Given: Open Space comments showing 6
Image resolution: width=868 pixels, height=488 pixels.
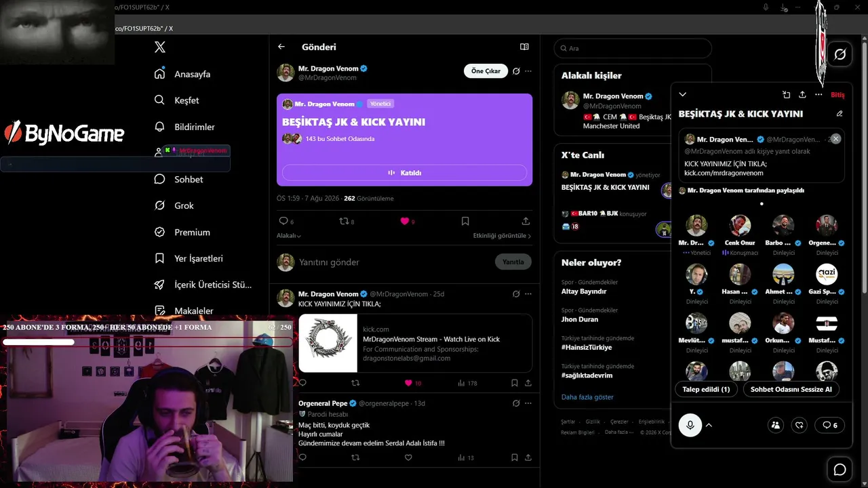Looking at the screenshot, I should pos(830,425).
